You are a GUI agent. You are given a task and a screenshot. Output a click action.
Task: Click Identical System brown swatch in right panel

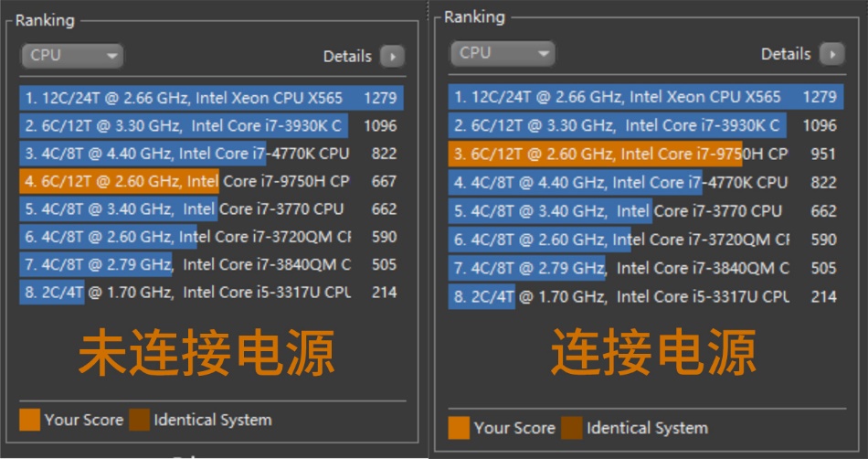[x=571, y=428]
